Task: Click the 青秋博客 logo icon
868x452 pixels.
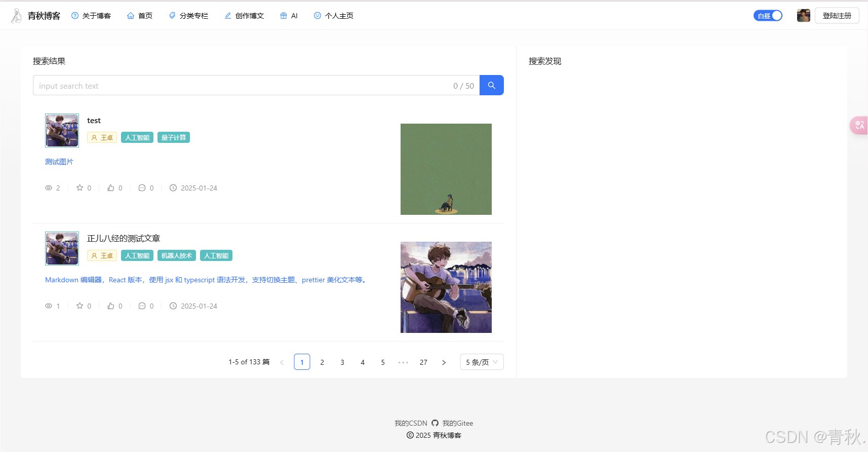Action: (17, 16)
